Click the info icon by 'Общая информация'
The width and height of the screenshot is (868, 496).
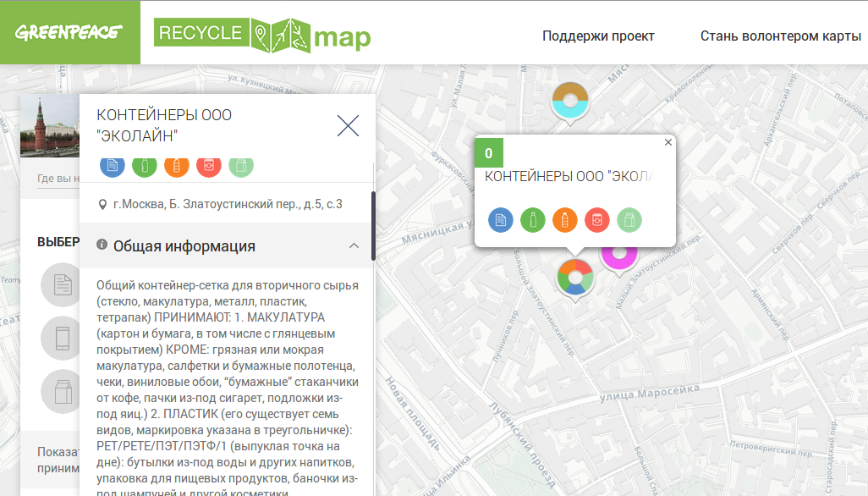(102, 245)
